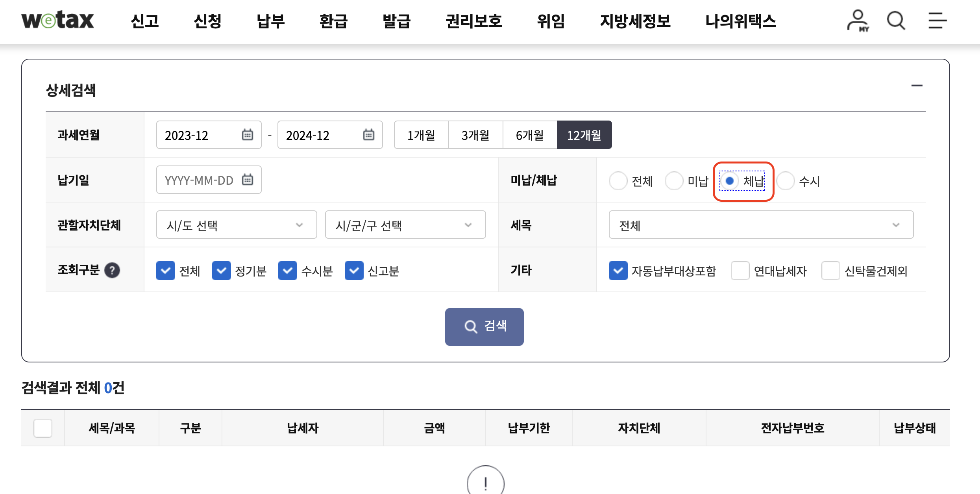The width and height of the screenshot is (980, 494).
Task: Click the end month field 2024-12
Action: point(330,135)
